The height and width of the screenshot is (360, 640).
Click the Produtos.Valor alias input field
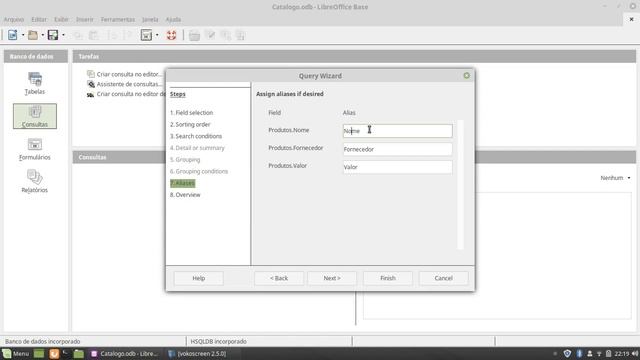[x=398, y=167]
